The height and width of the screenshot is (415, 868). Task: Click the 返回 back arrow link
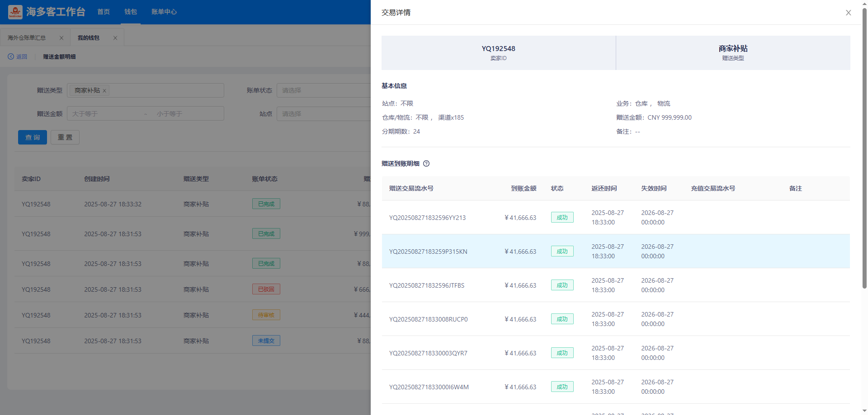coord(17,56)
